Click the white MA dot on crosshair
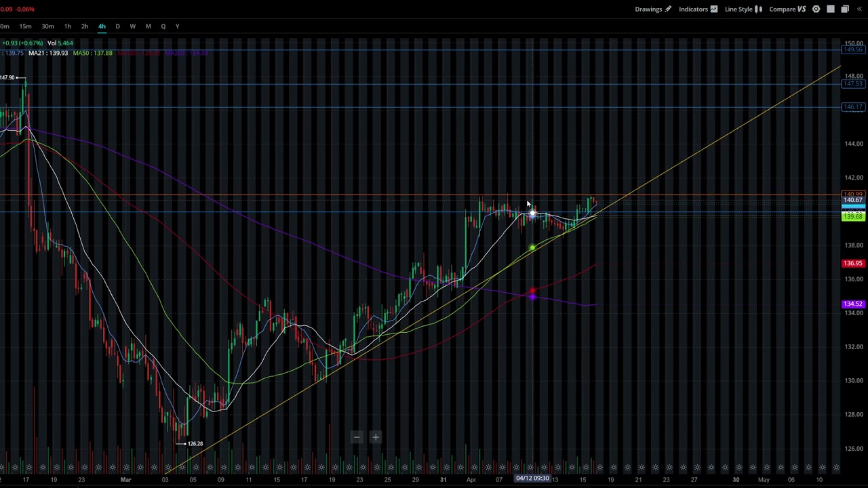The height and width of the screenshot is (488, 868). coord(532,214)
